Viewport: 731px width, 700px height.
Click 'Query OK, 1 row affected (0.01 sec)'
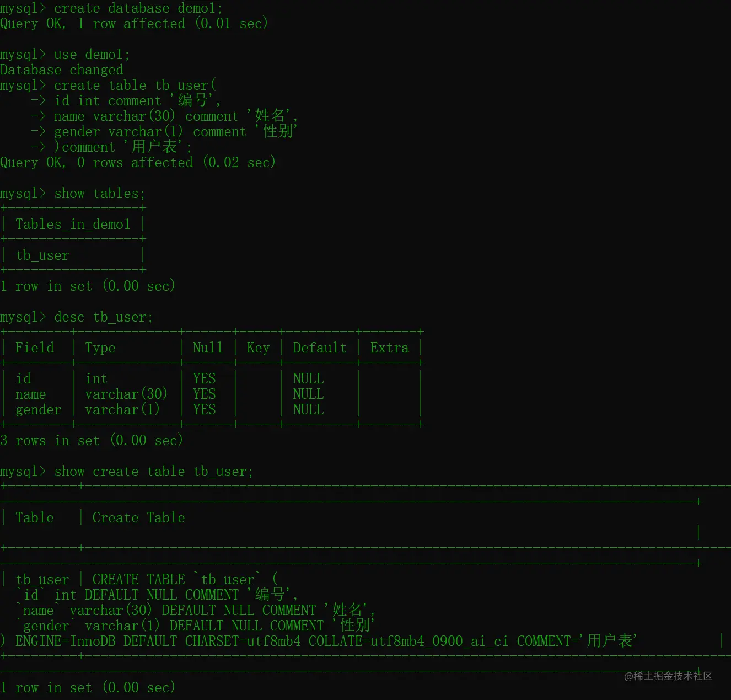point(133,24)
